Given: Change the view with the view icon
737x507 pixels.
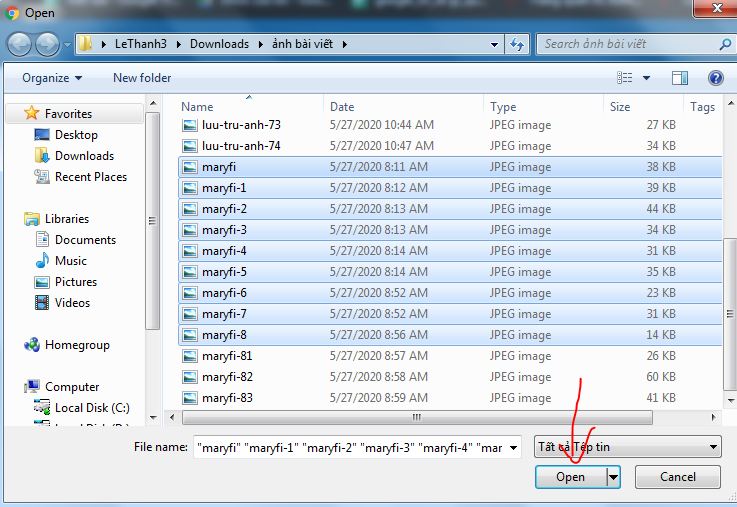Looking at the screenshot, I should (625, 78).
